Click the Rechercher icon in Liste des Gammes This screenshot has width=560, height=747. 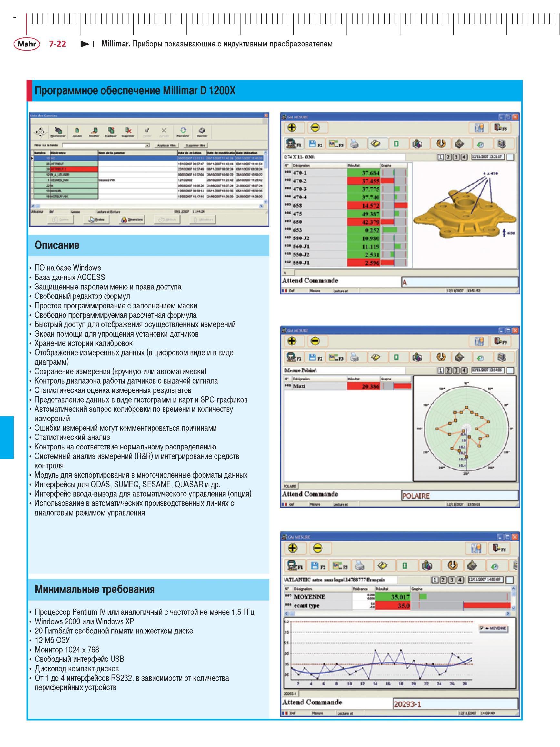click(58, 131)
